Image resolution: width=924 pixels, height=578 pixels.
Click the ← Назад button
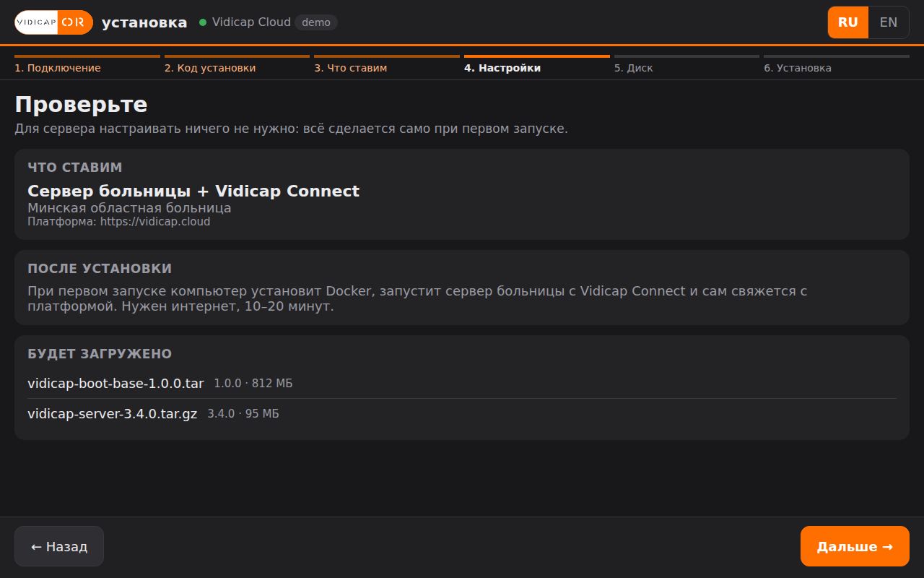coord(59,546)
